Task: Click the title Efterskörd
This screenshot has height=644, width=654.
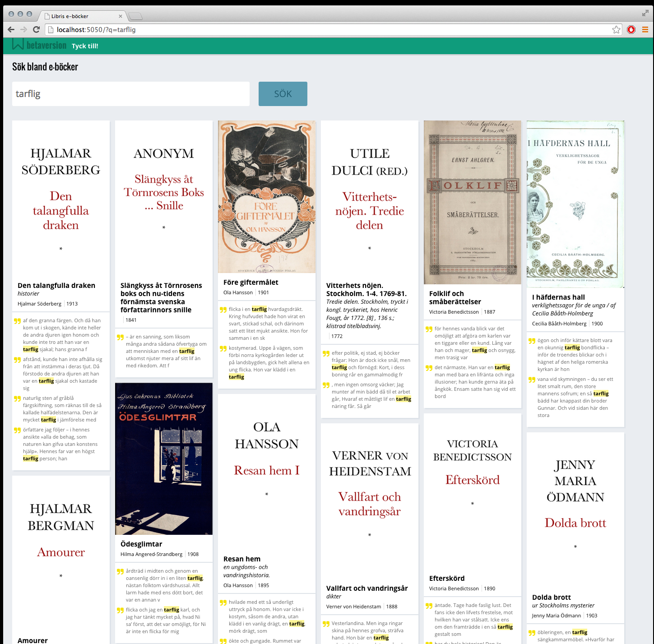Action: coord(447,578)
